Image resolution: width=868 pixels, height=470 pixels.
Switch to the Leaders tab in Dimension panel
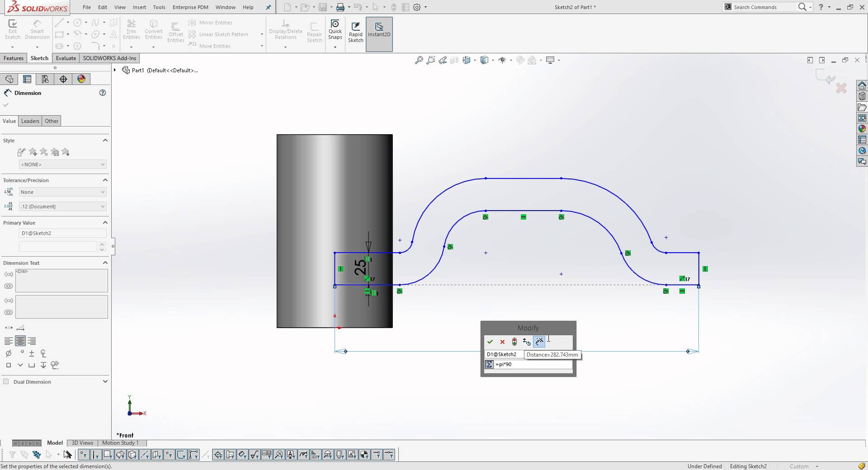pos(30,121)
